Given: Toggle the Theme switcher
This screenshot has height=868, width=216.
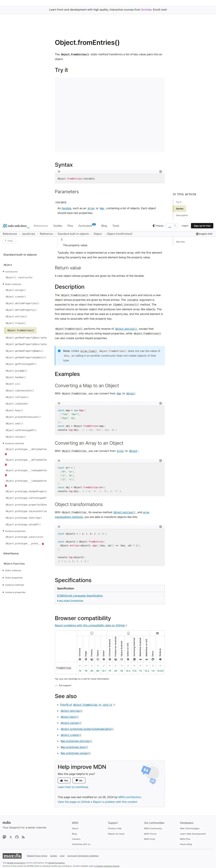Looking at the screenshot, I should (158, 226).
